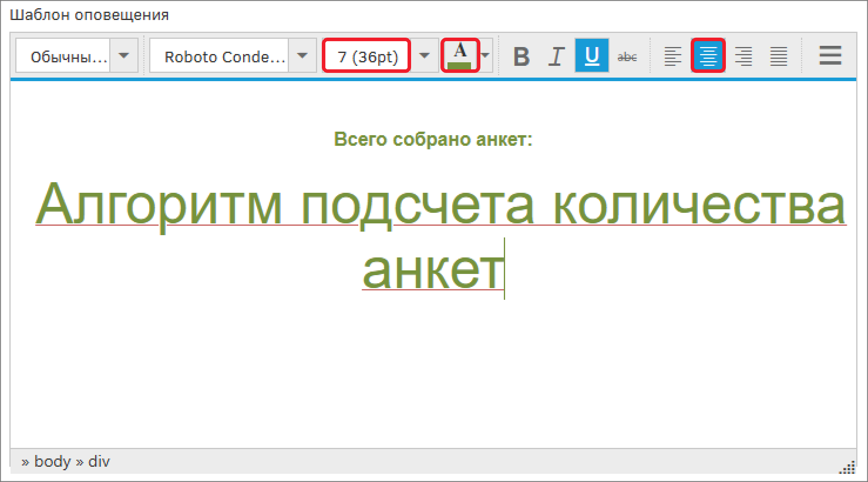Screen dimensions: 868x482
Task: Open the text color picker arrow
Action: click(485, 55)
